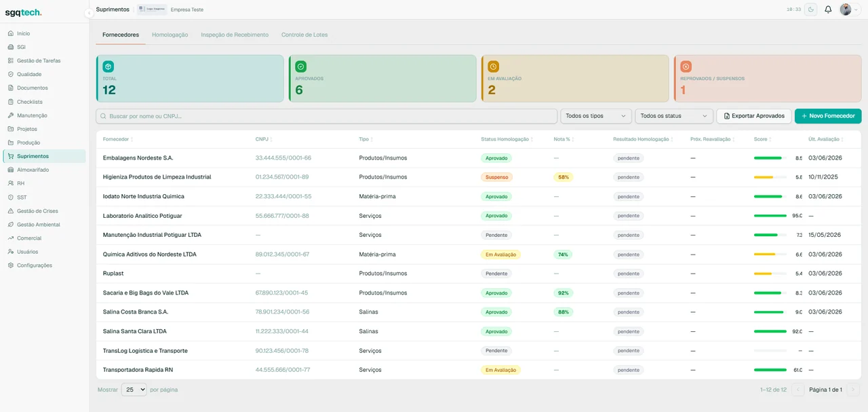Switch to the Controle de Lotes tab
Screen dimensions: 868x412
tap(304, 35)
